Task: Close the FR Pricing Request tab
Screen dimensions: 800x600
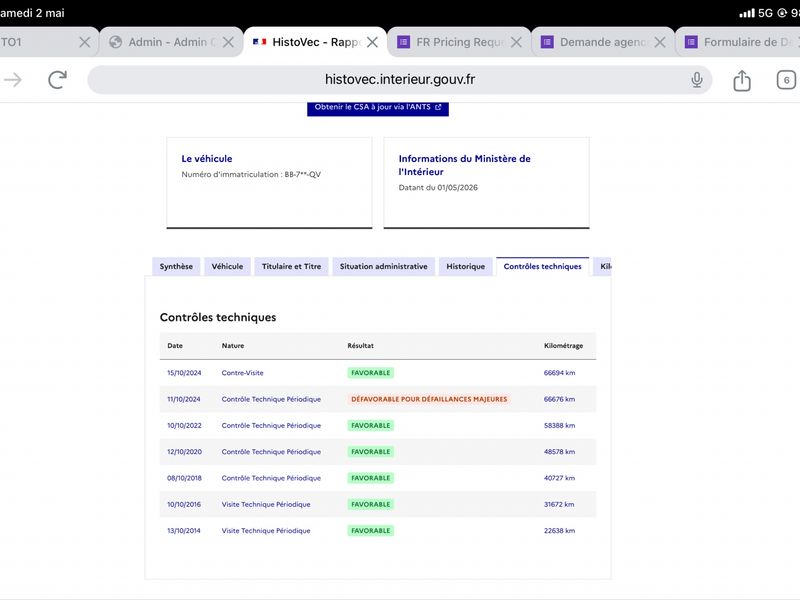Action: (x=516, y=42)
